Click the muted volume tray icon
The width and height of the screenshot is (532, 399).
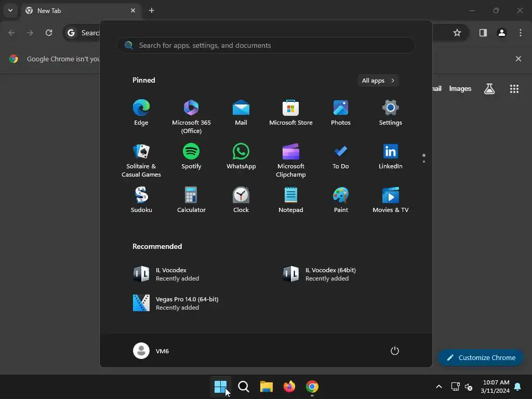469,387
